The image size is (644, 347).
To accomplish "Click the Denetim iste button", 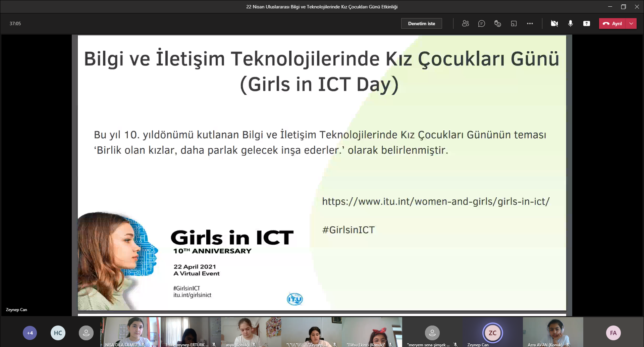I will click(x=421, y=23).
